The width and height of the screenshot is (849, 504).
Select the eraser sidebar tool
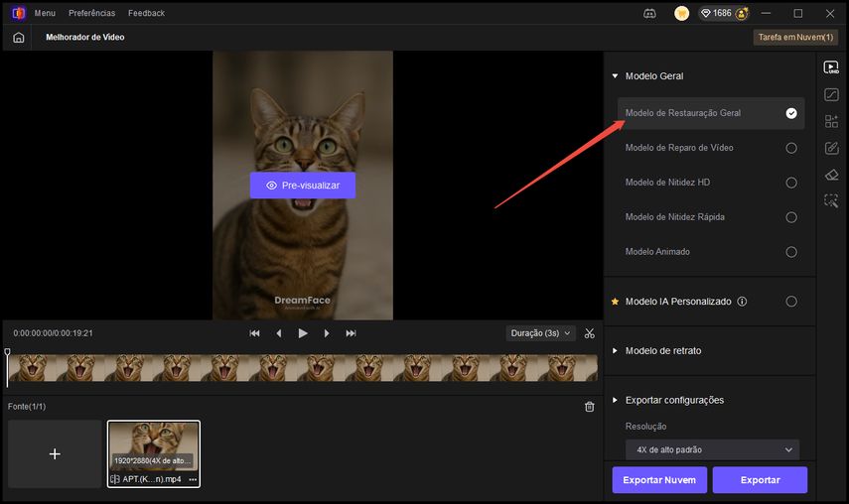coord(831,175)
